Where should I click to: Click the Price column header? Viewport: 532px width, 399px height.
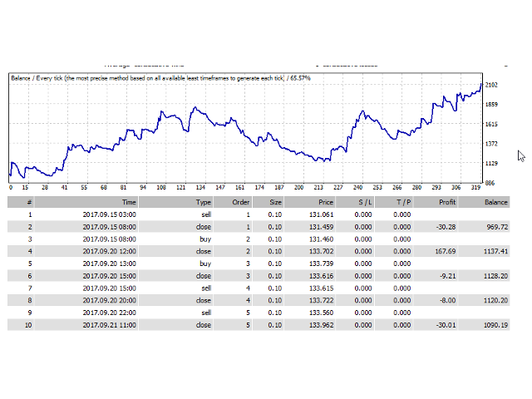point(309,202)
